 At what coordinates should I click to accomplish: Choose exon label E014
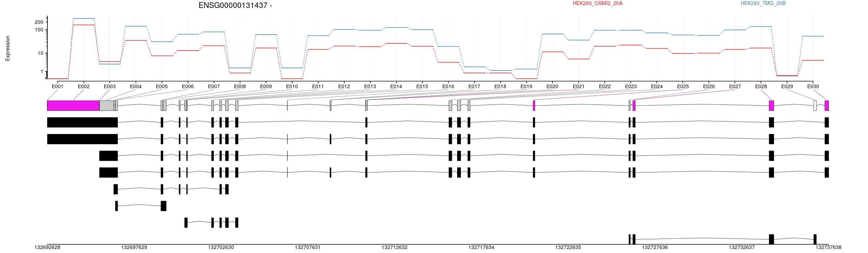[396, 86]
